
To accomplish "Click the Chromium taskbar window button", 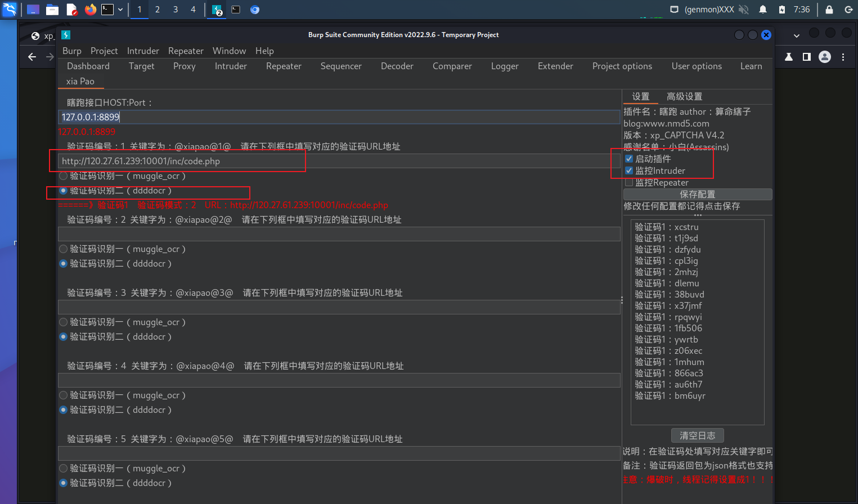I will [x=255, y=10].
